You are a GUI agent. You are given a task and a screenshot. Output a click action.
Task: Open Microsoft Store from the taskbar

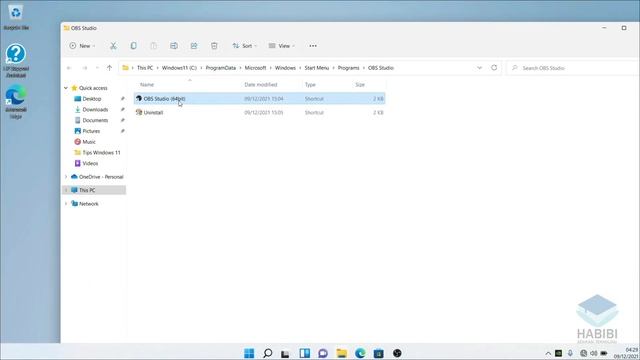(379, 353)
